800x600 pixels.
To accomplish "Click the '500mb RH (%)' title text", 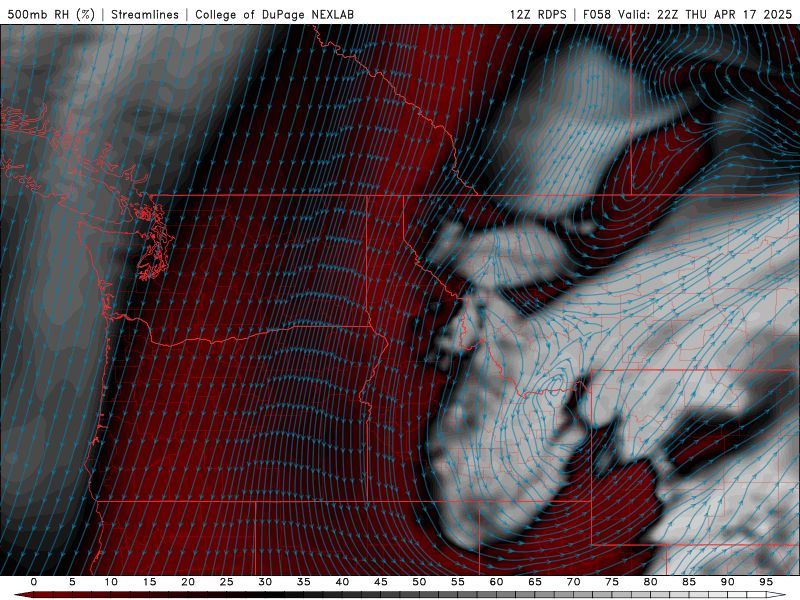I will (x=52, y=14).
